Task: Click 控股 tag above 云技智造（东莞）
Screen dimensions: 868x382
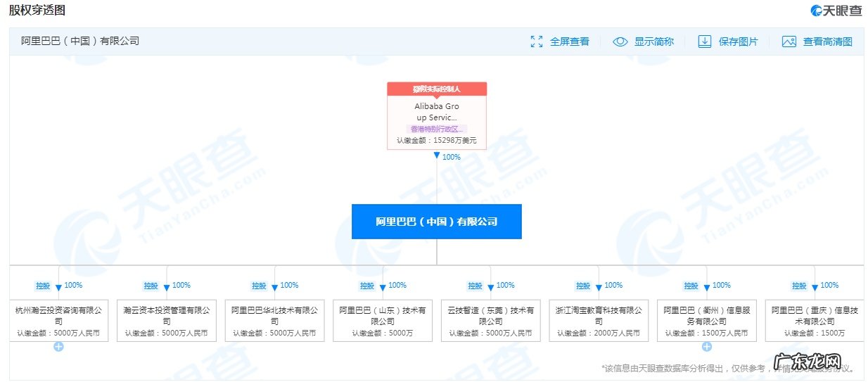Action: (476, 286)
